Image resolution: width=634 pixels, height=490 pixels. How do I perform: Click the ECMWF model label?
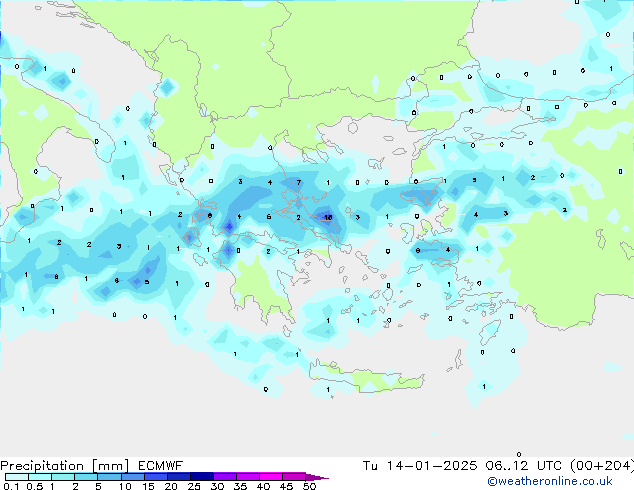pos(132,466)
